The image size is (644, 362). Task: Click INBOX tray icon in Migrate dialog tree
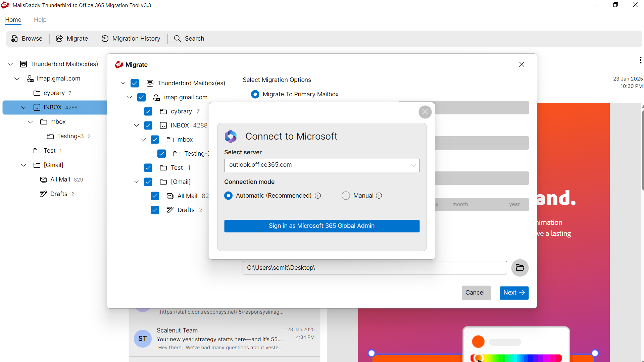click(x=163, y=125)
